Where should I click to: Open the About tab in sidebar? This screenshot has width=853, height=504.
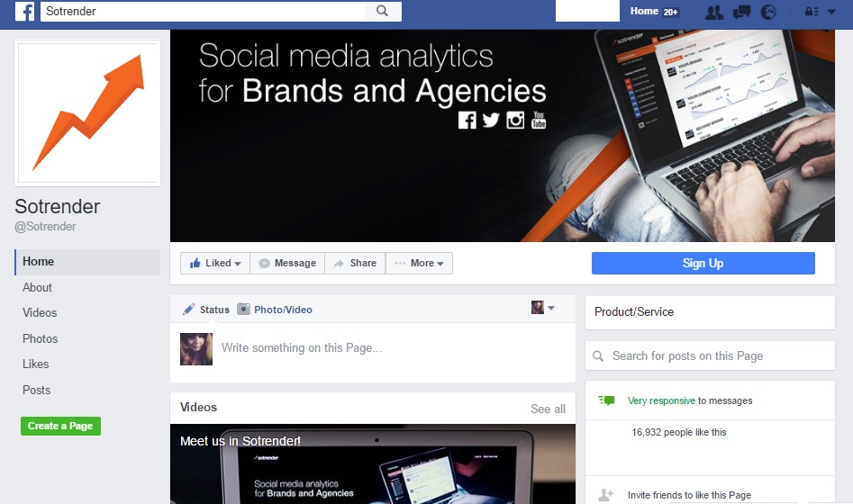(x=37, y=288)
